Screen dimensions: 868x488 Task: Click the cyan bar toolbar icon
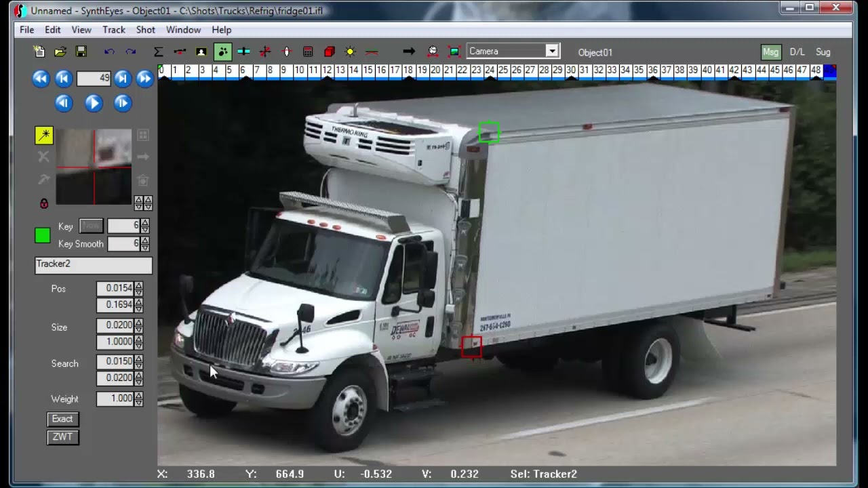(243, 52)
